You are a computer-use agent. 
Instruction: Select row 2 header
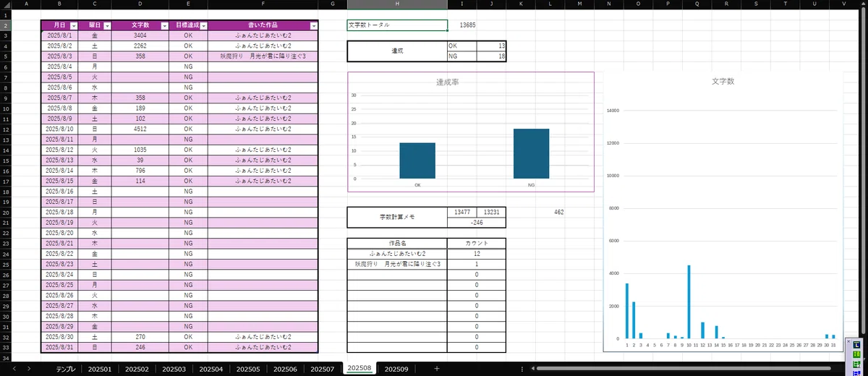coord(6,25)
